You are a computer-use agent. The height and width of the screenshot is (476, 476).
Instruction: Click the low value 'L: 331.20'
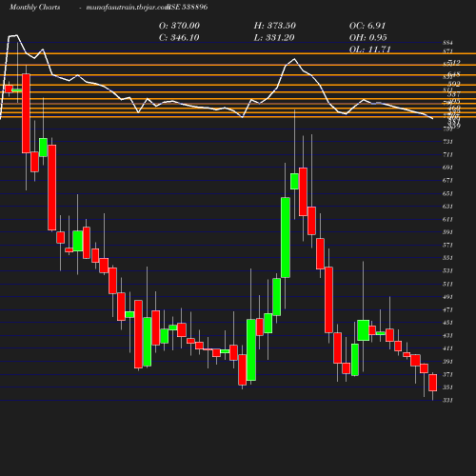click(x=274, y=38)
